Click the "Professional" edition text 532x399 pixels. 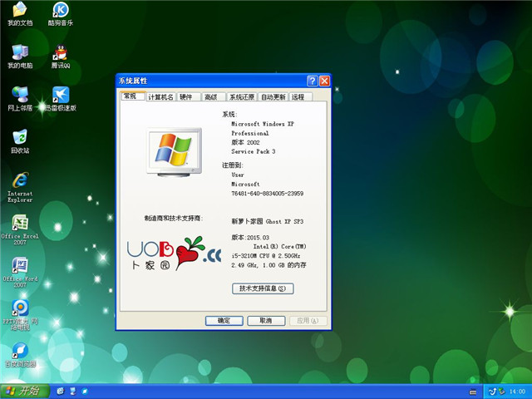[250, 133]
